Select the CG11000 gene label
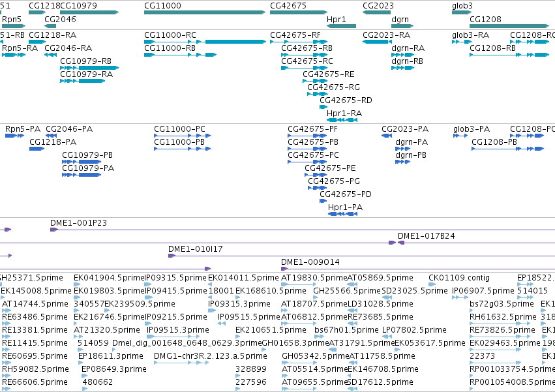The width and height of the screenshot is (555, 392). pyautogui.click(x=162, y=6)
